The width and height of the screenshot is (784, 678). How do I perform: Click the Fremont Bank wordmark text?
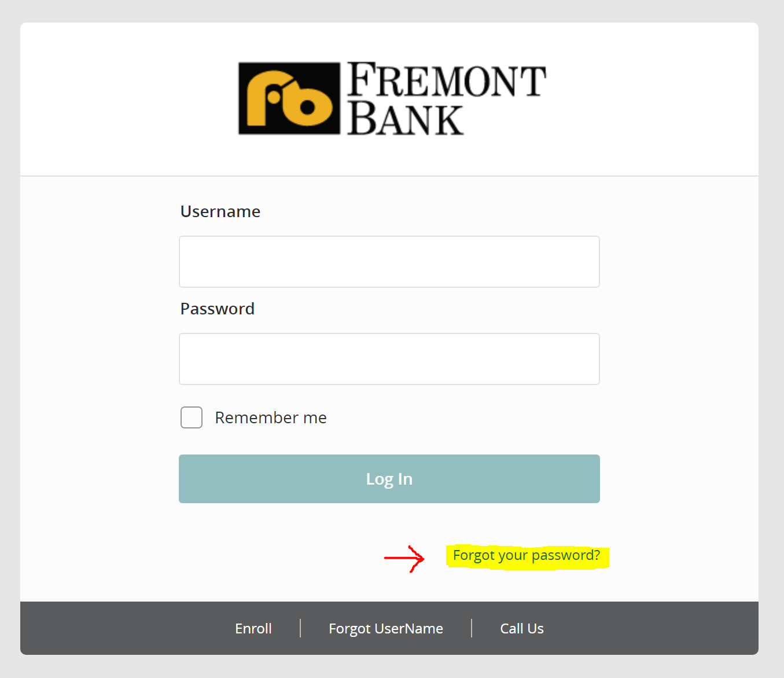pyautogui.click(x=447, y=98)
